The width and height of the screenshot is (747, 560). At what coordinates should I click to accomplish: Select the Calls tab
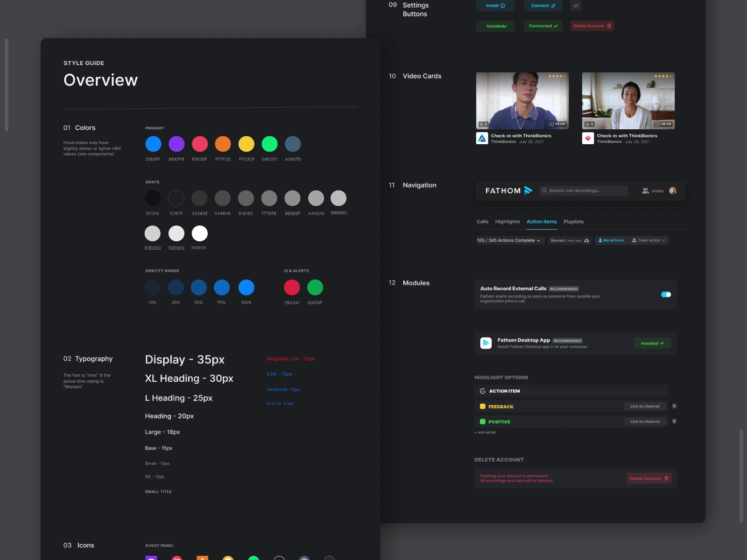tap(482, 222)
